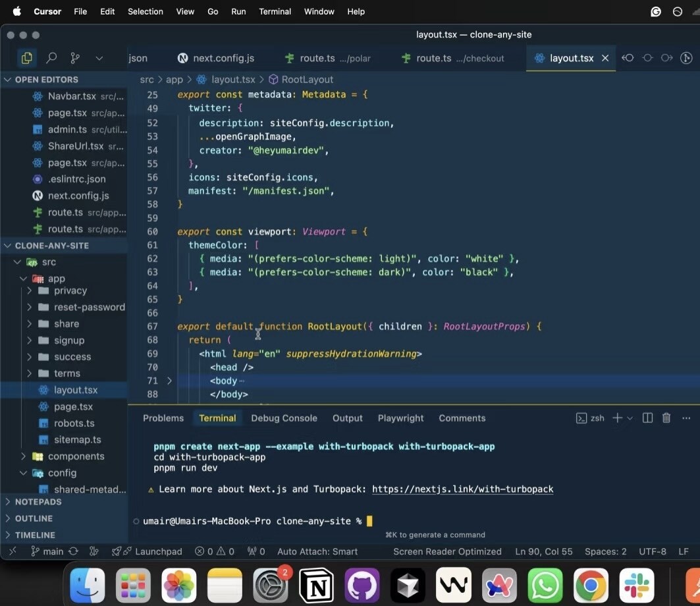Open the GitHub Desktop icon in the Dock
The width and height of the screenshot is (700, 606).
coord(362,585)
